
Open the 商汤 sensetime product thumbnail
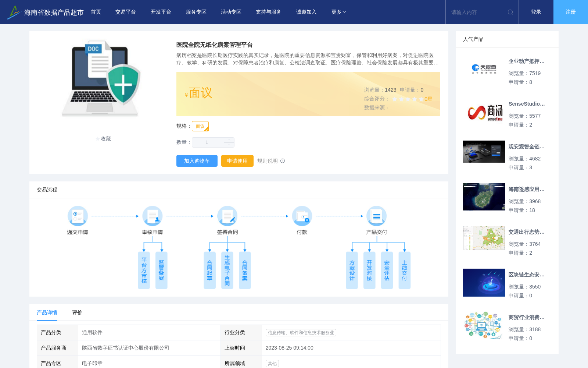point(484,112)
